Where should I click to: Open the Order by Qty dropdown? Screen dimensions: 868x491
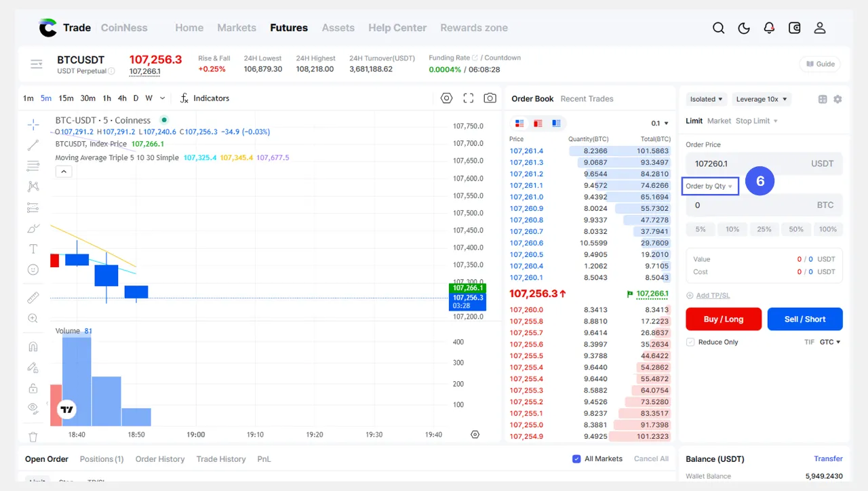point(709,186)
